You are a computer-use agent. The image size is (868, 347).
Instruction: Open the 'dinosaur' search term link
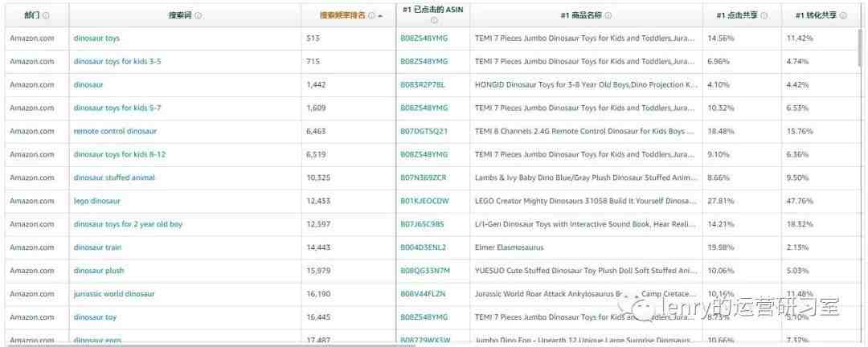coord(88,84)
